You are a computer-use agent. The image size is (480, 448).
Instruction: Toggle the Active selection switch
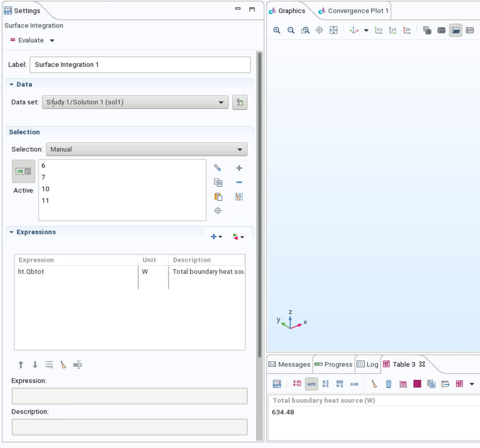[23, 171]
